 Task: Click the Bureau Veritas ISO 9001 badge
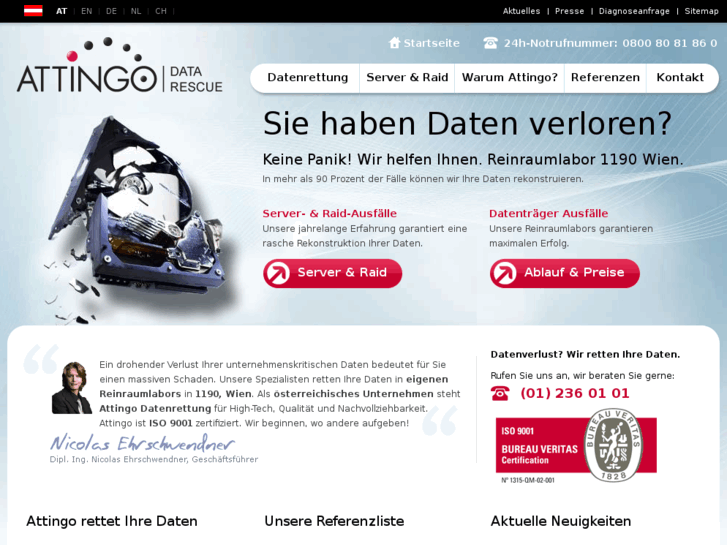(x=576, y=446)
